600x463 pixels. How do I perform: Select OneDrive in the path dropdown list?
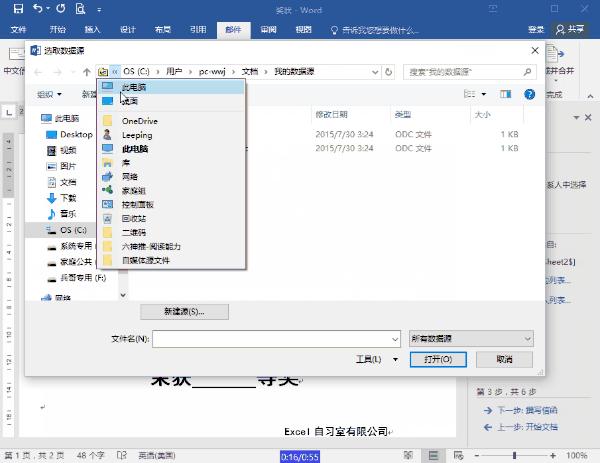[x=171, y=121]
